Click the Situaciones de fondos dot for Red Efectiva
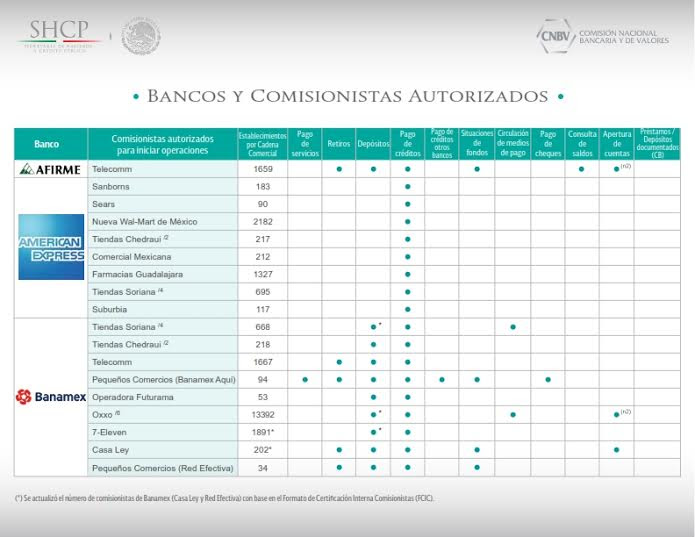 tap(477, 467)
